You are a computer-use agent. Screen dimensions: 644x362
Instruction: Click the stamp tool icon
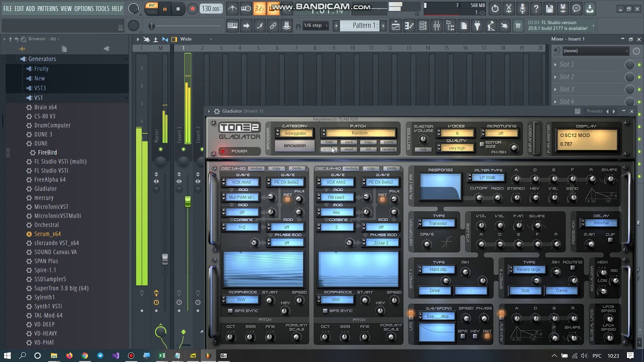click(287, 26)
